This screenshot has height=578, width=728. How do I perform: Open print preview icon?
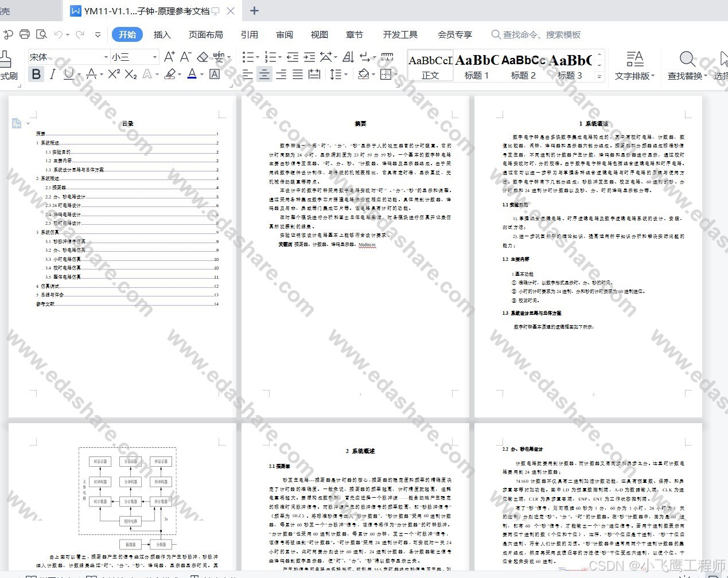point(41,34)
